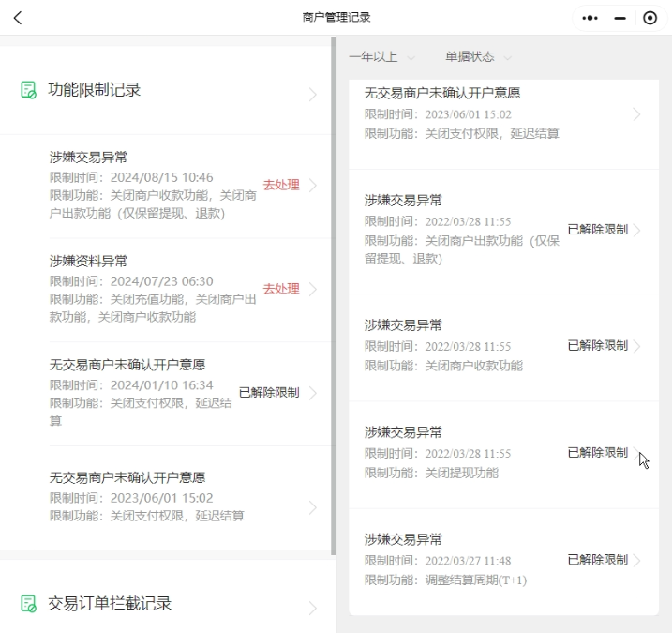Open chevron of 2022/03/27 11:48 record
Image resolution: width=672 pixels, height=633 pixels.
tap(637, 561)
